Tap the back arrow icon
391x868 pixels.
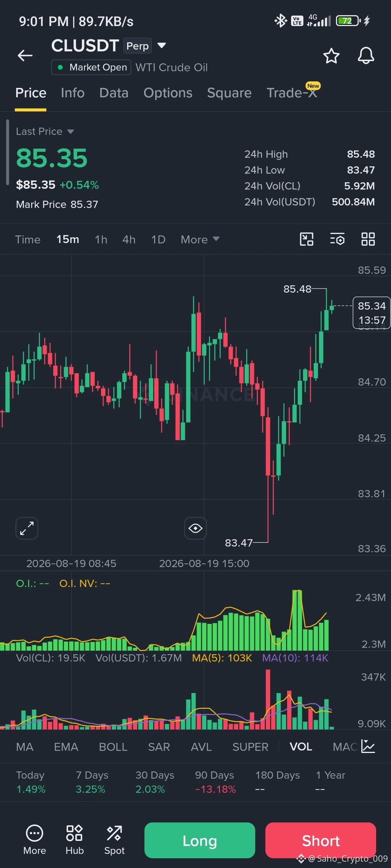(x=25, y=55)
